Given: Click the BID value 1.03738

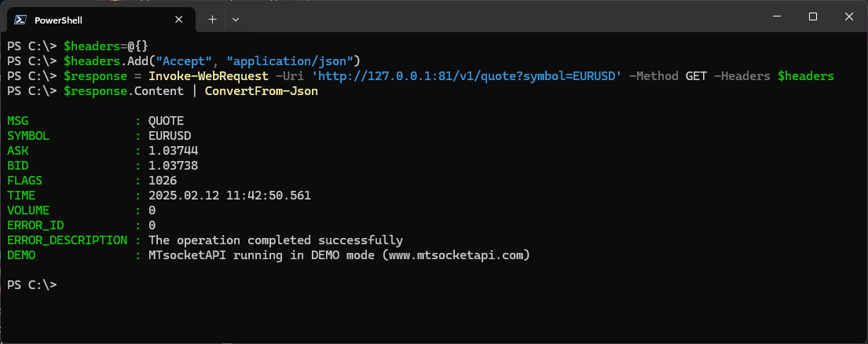Looking at the screenshot, I should (x=173, y=166).
